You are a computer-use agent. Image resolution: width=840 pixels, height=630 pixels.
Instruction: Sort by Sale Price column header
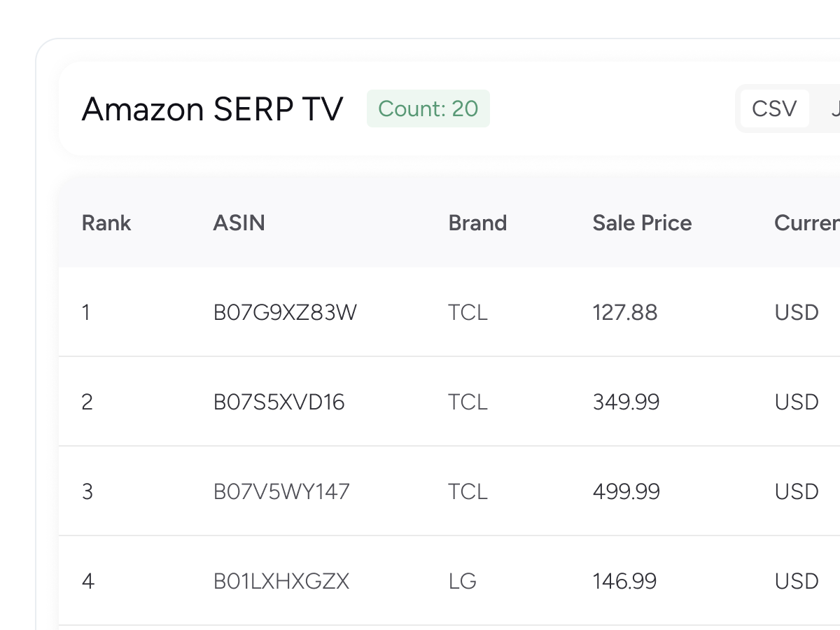(642, 223)
